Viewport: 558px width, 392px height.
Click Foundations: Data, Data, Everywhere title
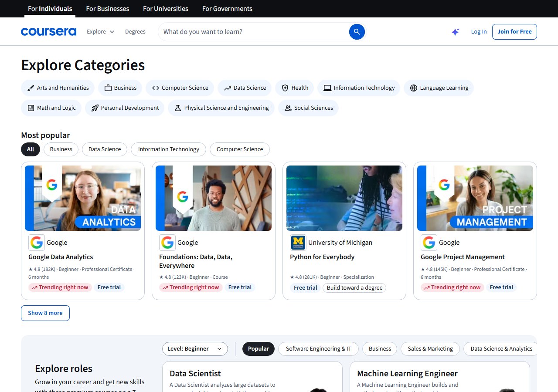[x=196, y=261]
